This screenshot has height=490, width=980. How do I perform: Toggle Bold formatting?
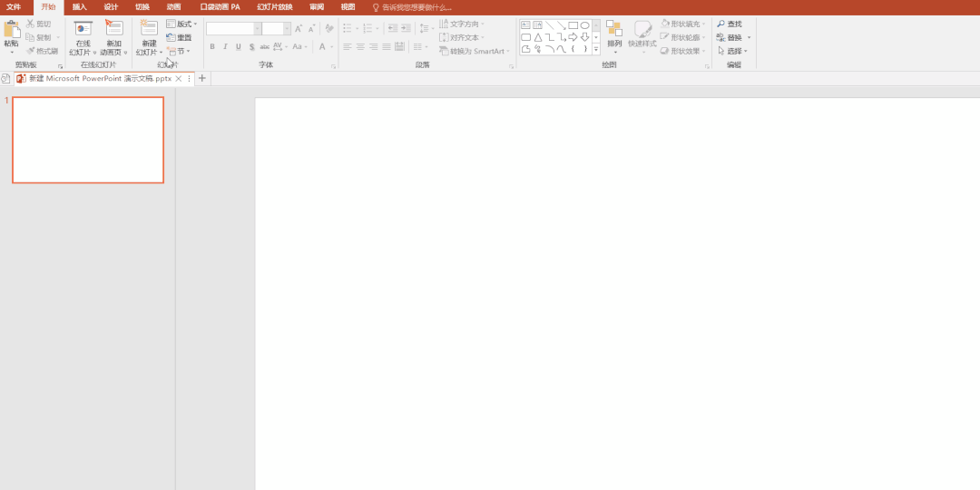coord(212,47)
